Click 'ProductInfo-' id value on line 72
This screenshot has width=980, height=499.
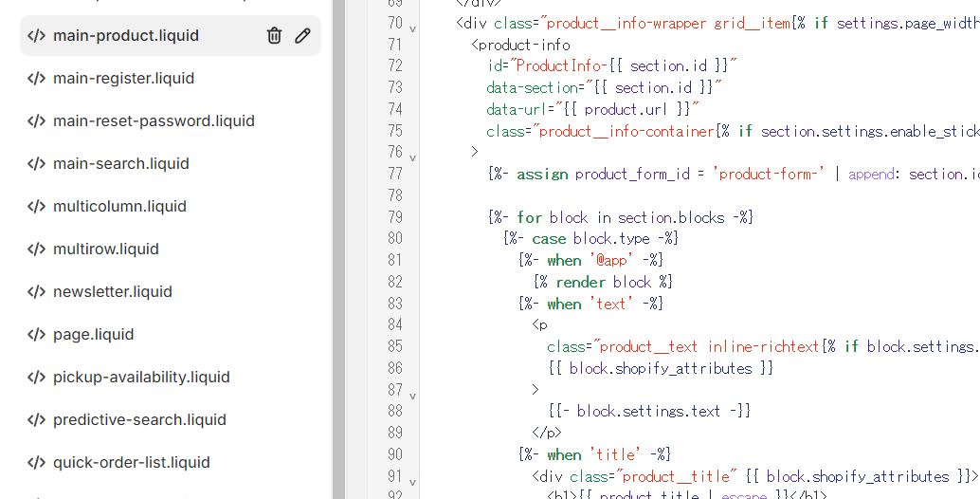tap(561, 65)
